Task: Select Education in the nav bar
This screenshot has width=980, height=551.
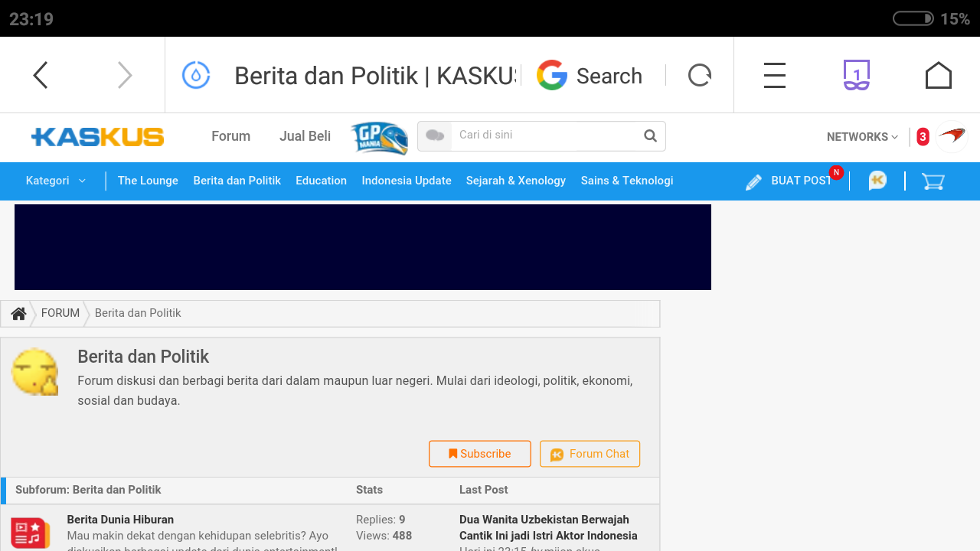Action: pos(321,181)
